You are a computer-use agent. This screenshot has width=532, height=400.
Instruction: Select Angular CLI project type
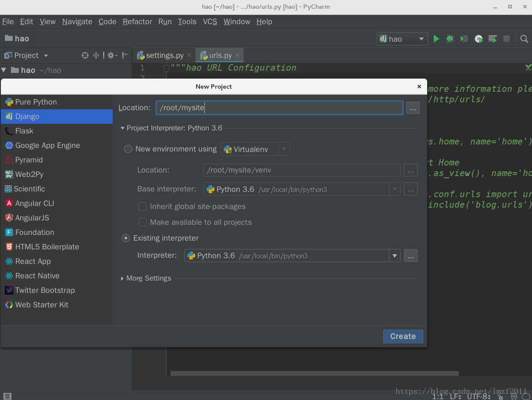coord(57,203)
